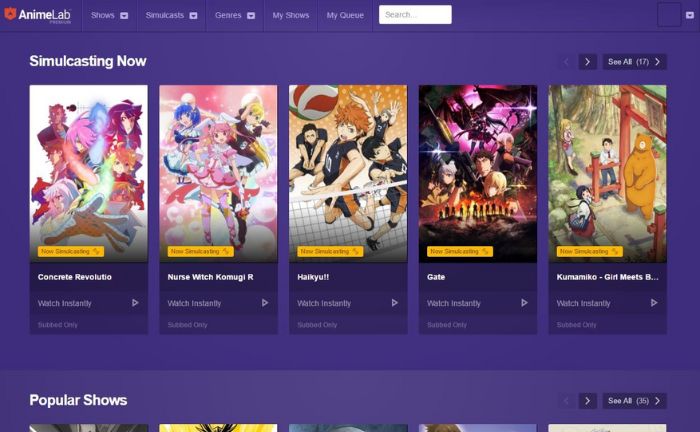Screen dimensions: 700x432
Task: Click Subbed Only under Concrete Revolutio
Action: 58,325
